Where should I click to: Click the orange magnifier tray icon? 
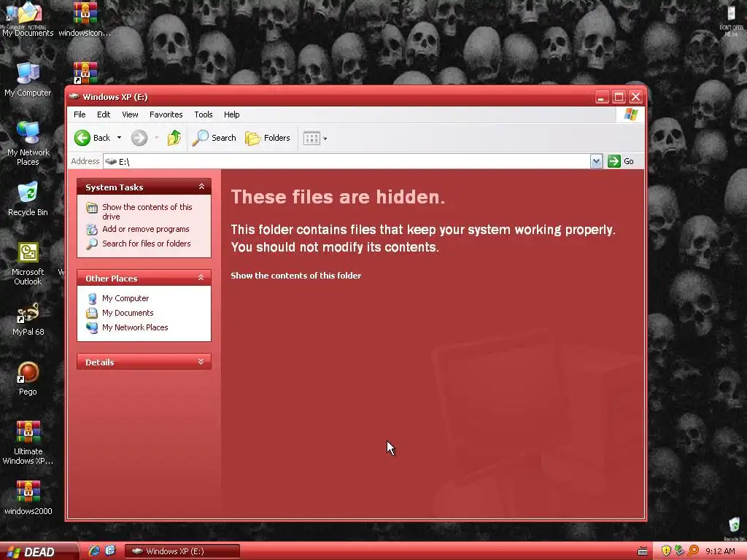(x=693, y=551)
